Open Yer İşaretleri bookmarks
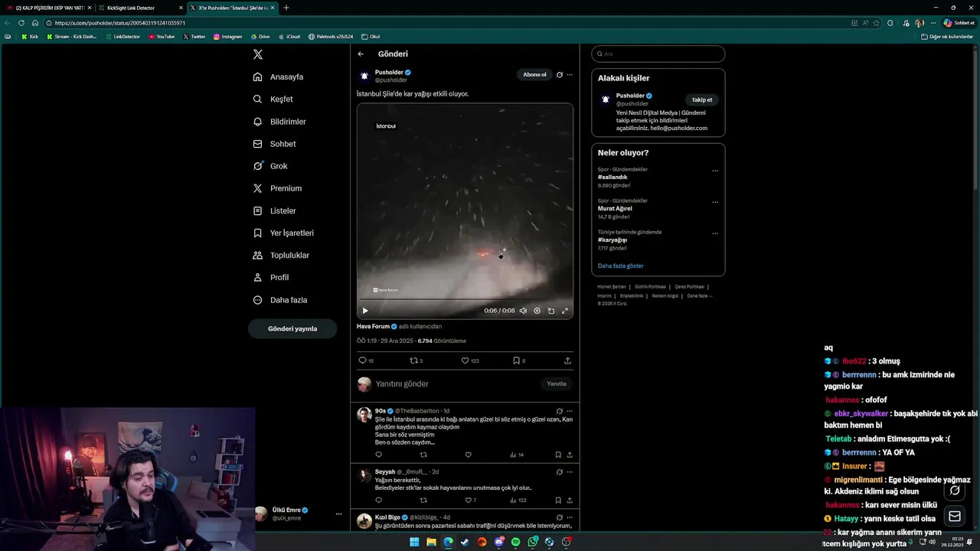 pos(283,233)
